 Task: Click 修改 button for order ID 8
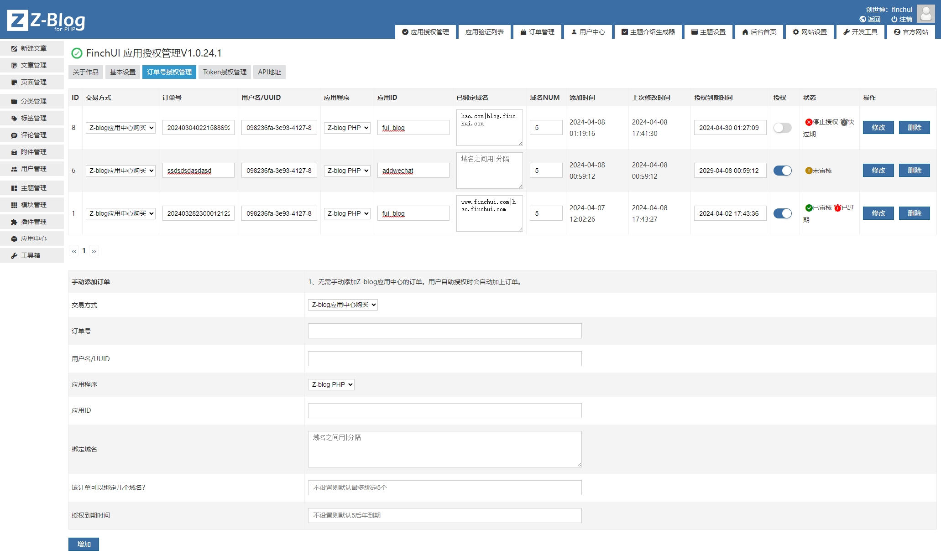tap(878, 128)
